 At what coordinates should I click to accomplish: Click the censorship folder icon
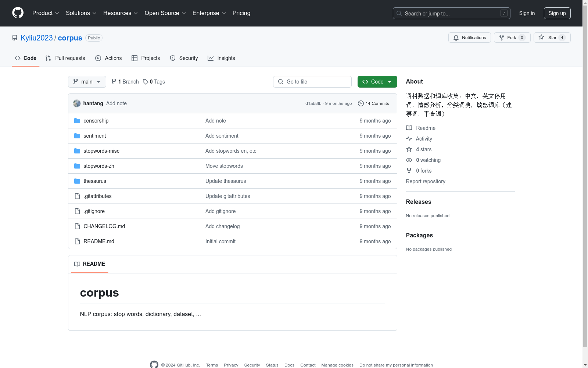[77, 121]
